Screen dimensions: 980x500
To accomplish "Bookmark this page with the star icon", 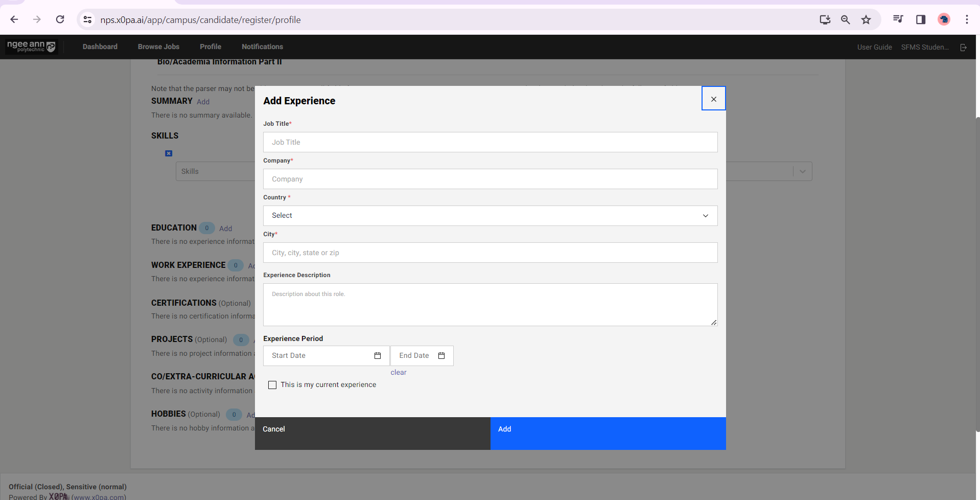I will [866, 20].
